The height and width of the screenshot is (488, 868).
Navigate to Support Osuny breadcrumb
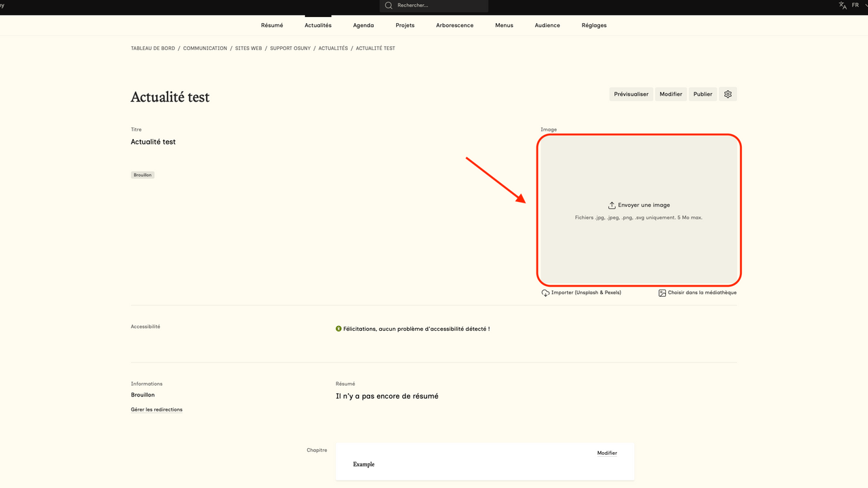click(x=290, y=49)
